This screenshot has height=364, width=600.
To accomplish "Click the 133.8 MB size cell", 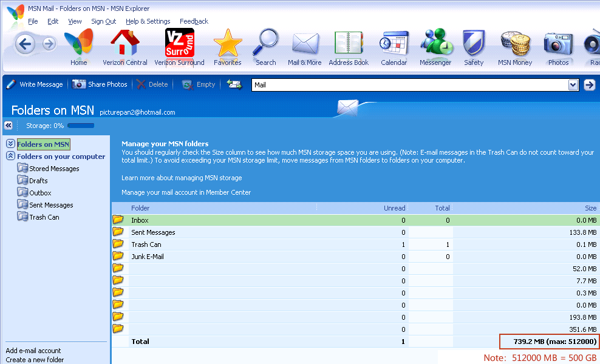I will (583, 232).
